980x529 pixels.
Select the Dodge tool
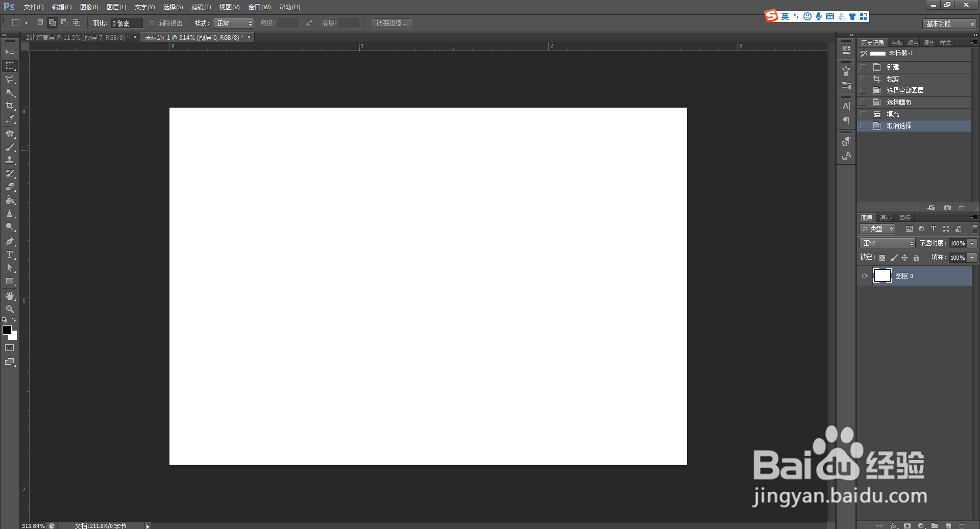pos(10,227)
